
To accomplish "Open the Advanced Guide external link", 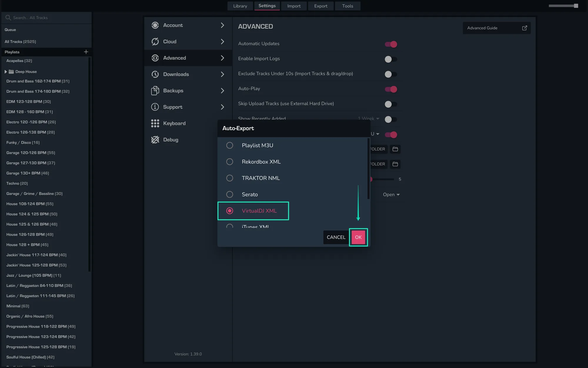I will (524, 28).
